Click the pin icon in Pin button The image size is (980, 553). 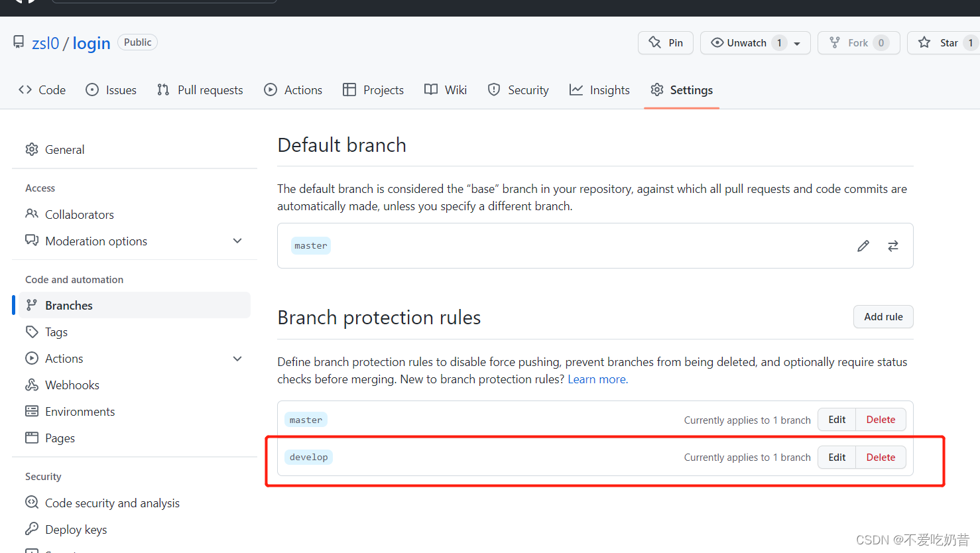tap(655, 42)
